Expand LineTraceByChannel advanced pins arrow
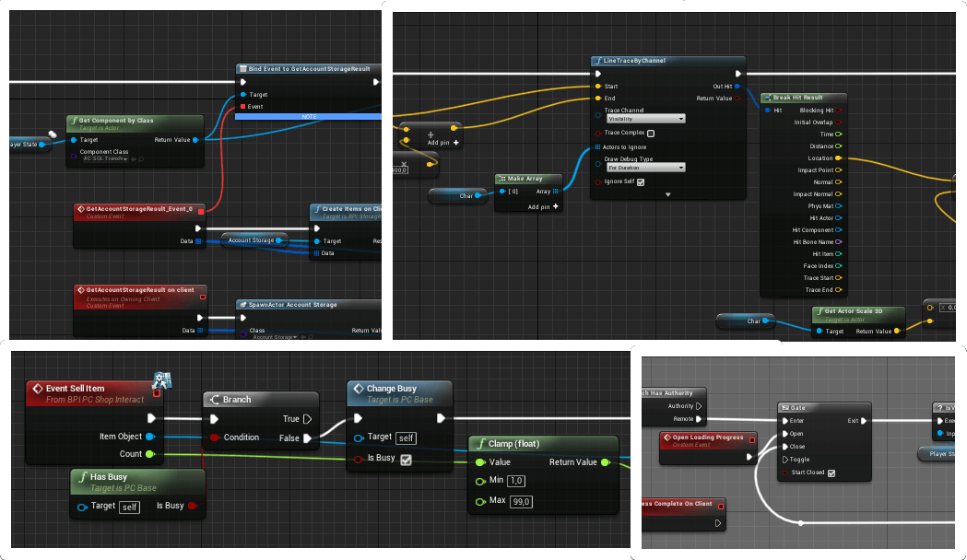This screenshot has height=560, width=967. coord(668,194)
